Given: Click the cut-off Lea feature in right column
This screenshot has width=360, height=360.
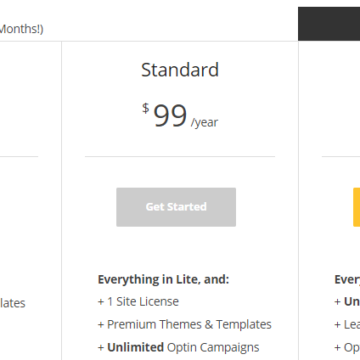Looking at the screenshot, I should 347,324.
